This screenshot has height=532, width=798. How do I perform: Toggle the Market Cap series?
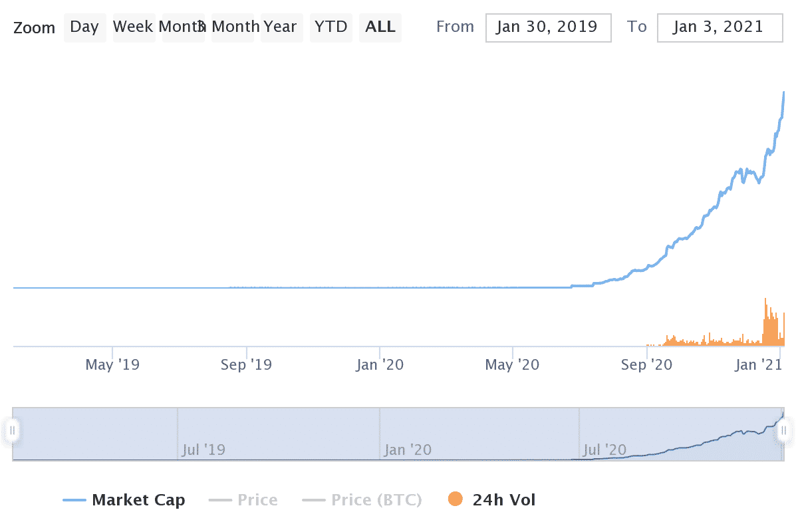point(138,500)
